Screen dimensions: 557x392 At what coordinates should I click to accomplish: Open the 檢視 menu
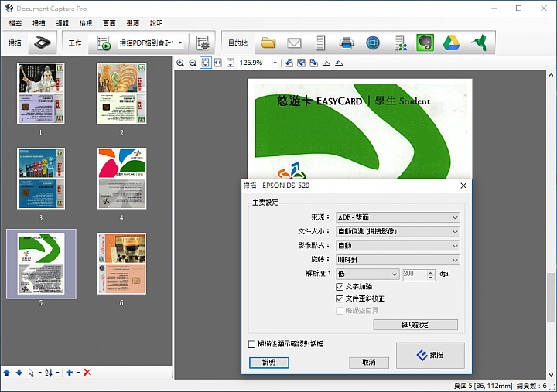(86, 23)
